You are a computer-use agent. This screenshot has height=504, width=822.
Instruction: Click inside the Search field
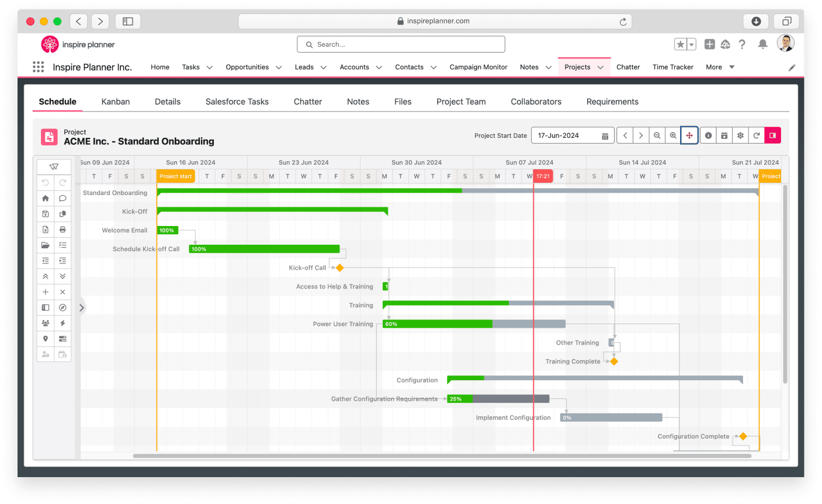pos(401,44)
